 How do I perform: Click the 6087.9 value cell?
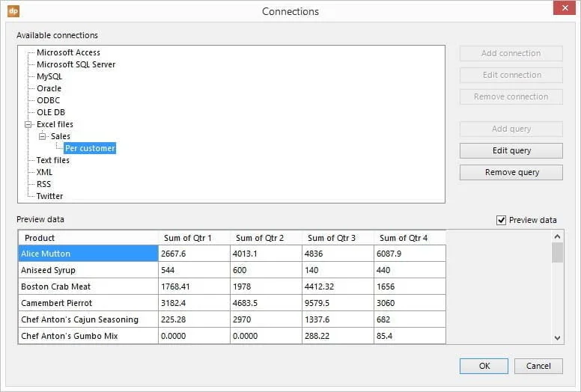click(410, 254)
